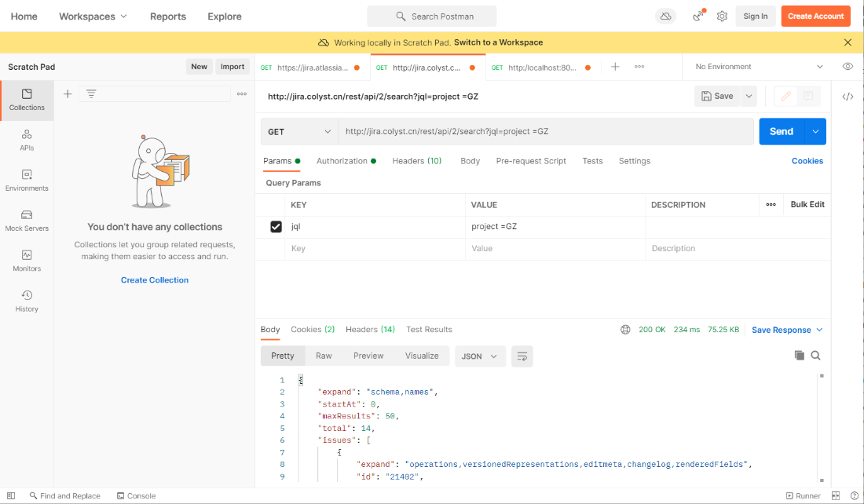Open the Explore menu item

[225, 16]
